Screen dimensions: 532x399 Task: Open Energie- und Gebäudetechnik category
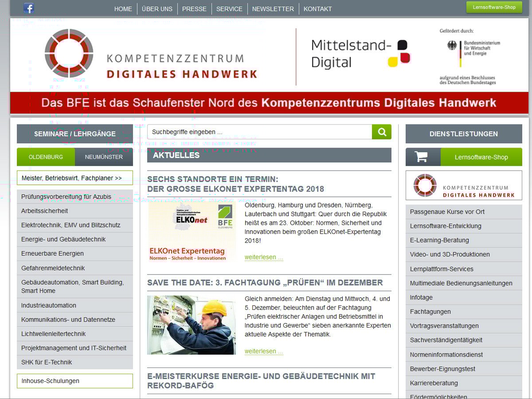coord(75,239)
